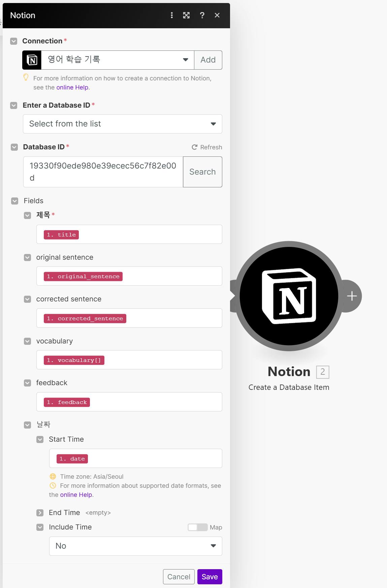The image size is (387, 588).
Task: Open the online Help link under Connection
Action: 72,87
